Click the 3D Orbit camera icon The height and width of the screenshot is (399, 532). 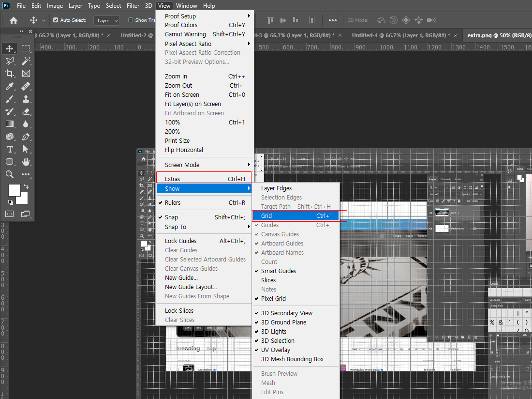[x=381, y=20]
